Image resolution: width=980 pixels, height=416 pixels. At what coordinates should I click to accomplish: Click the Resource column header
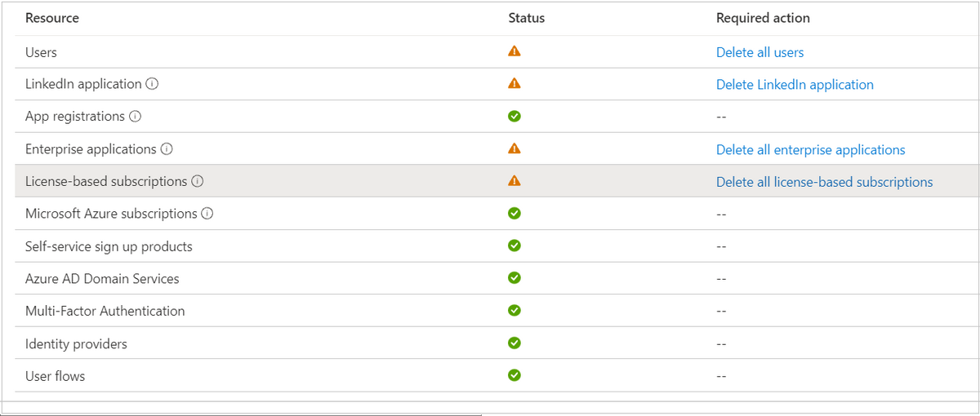[x=52, y=18]
